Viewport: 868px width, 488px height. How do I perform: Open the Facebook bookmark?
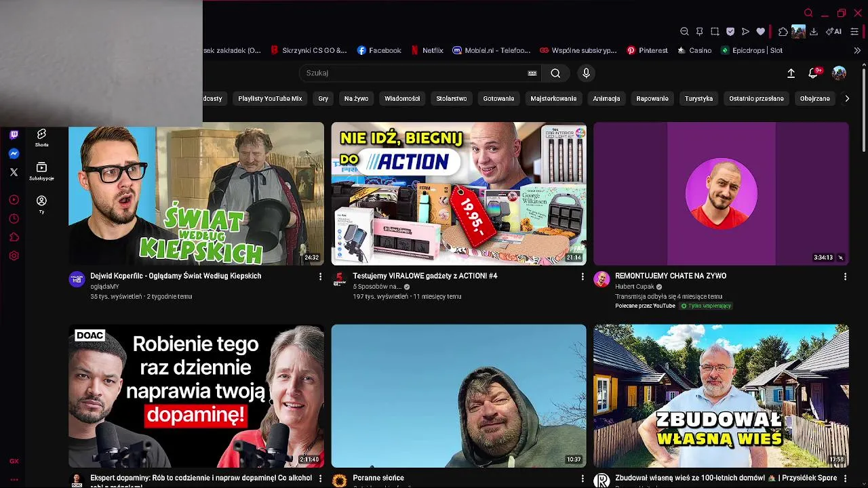click(379, 50)
